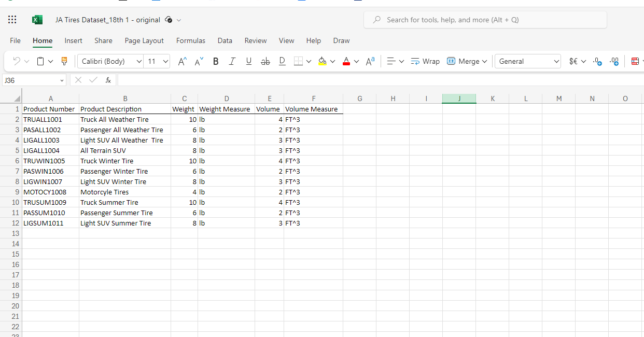Decrease font size with small A icon
Screen dimensions: 644x337
(199, 61)
